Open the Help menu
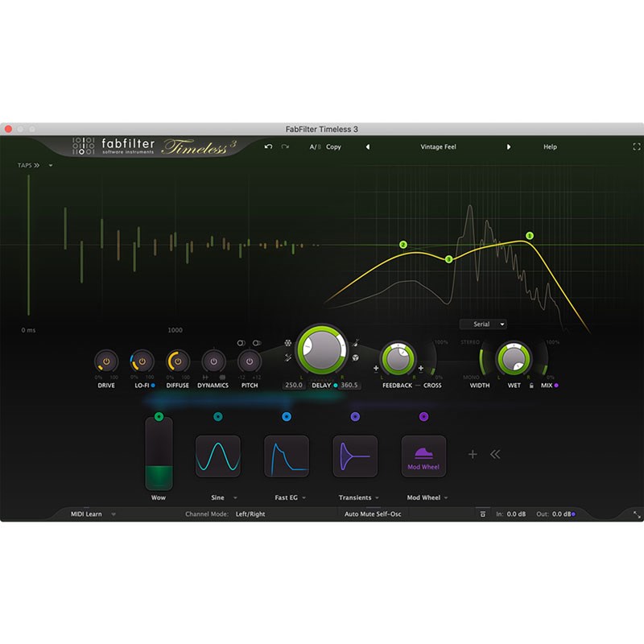 pos(550,147)
